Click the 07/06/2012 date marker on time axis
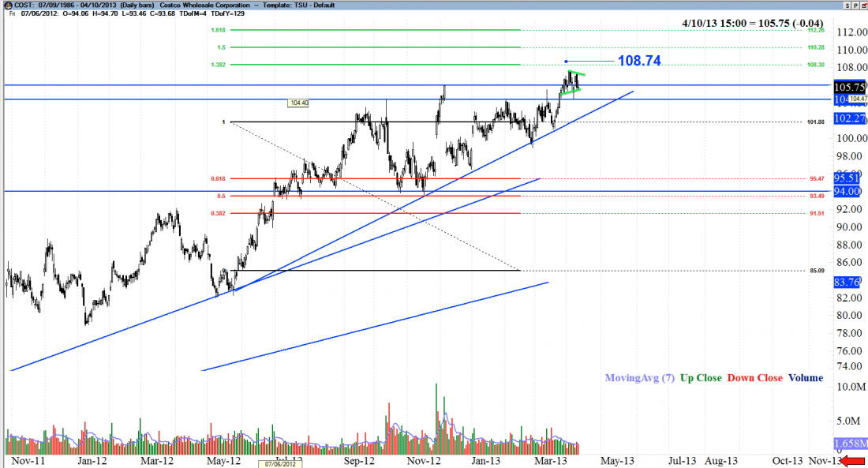The width and height of the screenshot is (868, 468). pyautogui.click(x=280, y=462)
